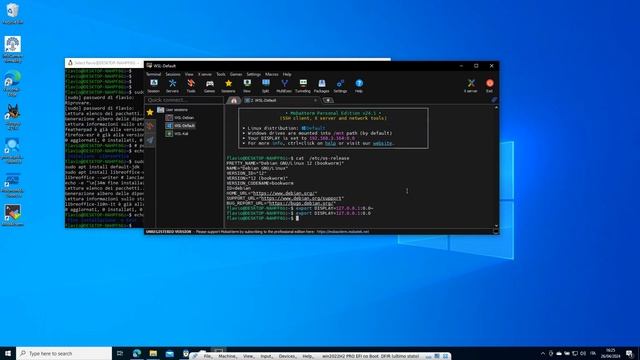The width and height of the screenshot is (640, 360).
Task: Open the Sessions star toolbar icon
Action: tap(228, 86)
